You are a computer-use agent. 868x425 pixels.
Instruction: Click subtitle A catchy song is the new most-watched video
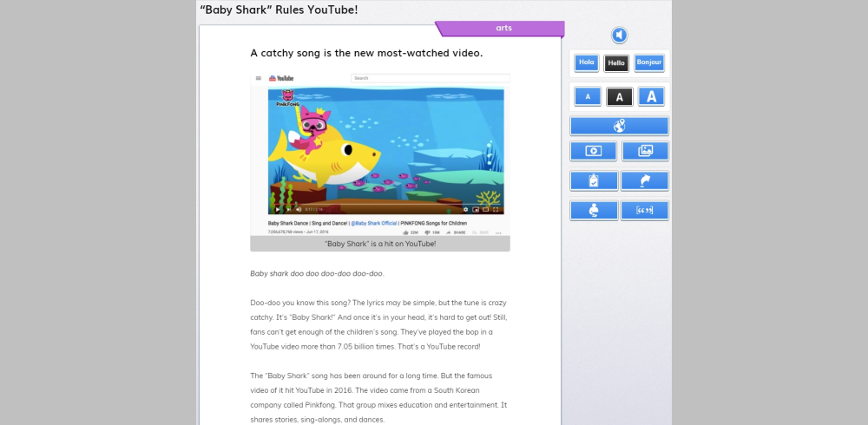tap(366, 53)
